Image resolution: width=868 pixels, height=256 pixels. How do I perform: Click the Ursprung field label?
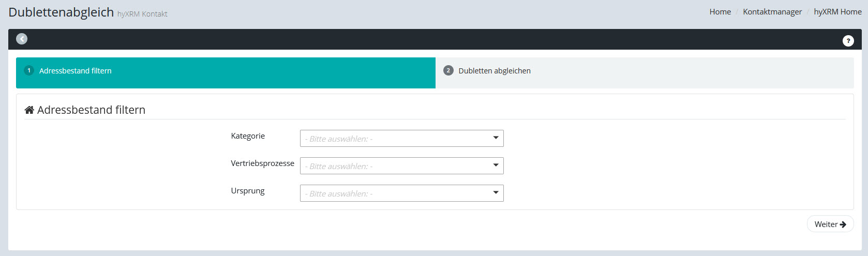click(248, 191)
